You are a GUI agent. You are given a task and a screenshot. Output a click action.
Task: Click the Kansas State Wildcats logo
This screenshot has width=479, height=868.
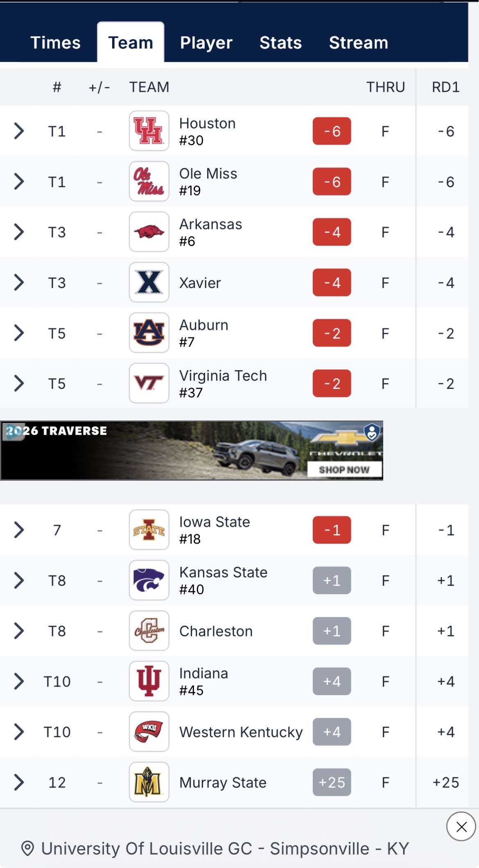(x=149, y=580)
